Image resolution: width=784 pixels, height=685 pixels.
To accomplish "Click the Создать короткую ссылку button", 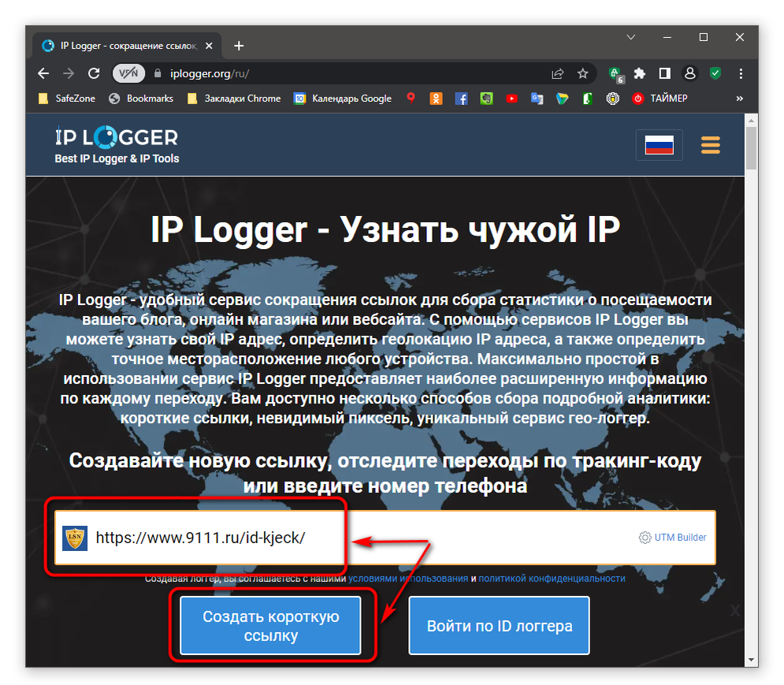I will [x=270, y=625].
